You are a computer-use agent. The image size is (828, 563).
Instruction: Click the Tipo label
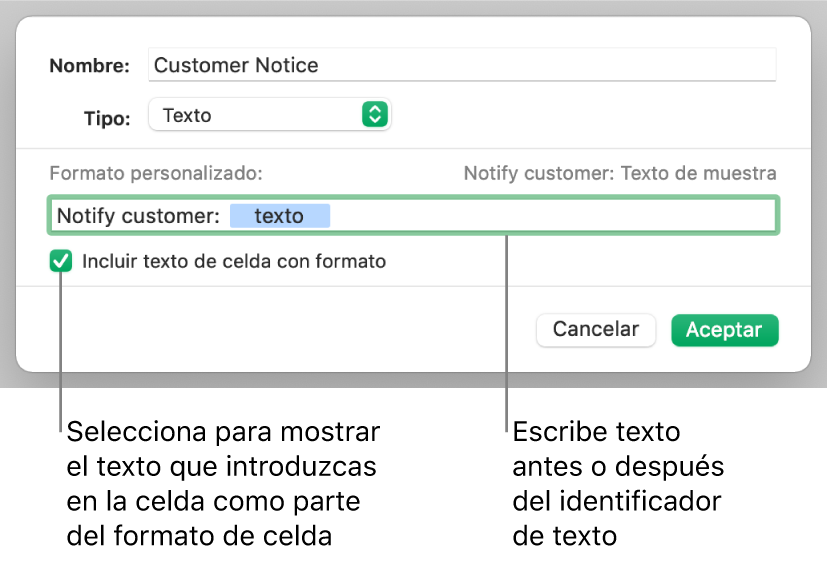(x=107, y=117)
